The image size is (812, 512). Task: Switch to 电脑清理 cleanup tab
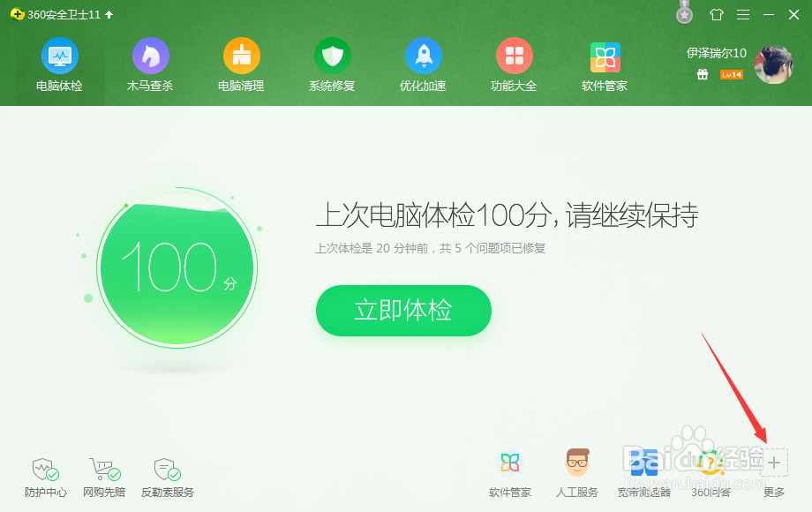tap(241, 65)
